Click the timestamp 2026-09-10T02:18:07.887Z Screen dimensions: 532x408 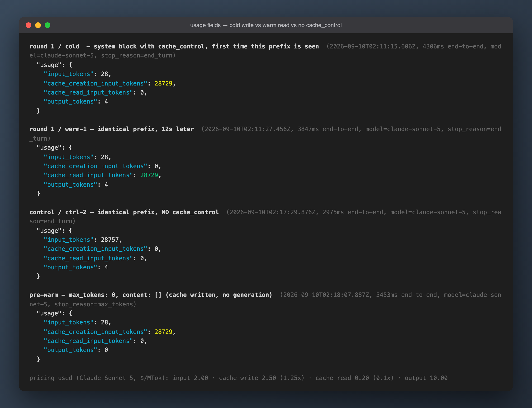326,295
